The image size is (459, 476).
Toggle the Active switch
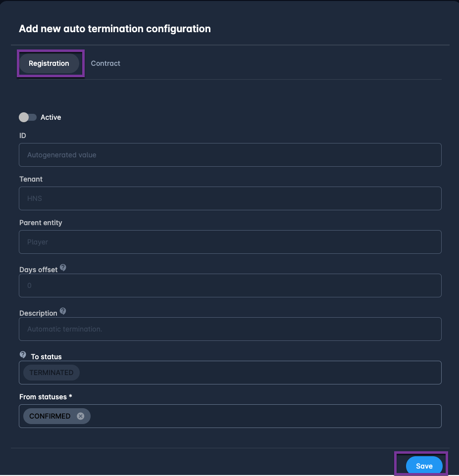(28, 117)
